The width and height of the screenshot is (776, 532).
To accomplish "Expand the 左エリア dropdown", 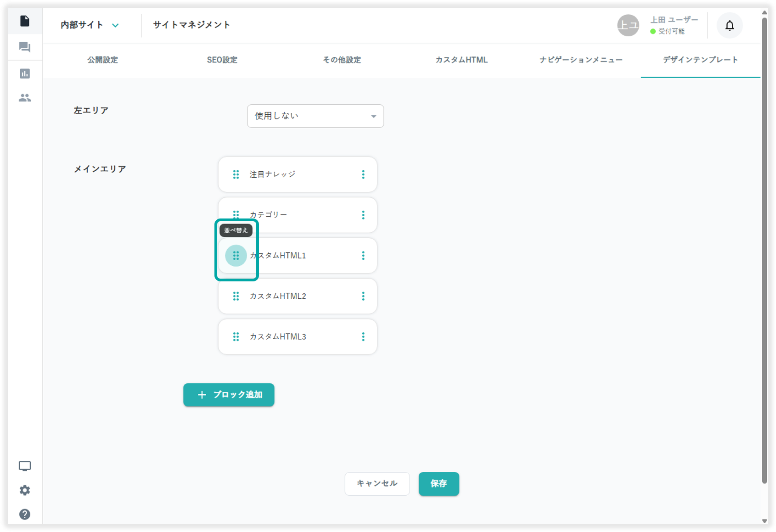I will point(315,116).
